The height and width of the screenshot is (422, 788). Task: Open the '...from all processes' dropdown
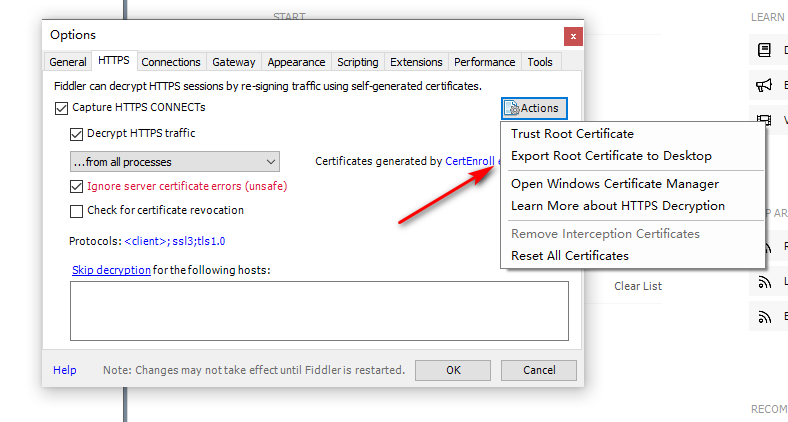point(175,162)
